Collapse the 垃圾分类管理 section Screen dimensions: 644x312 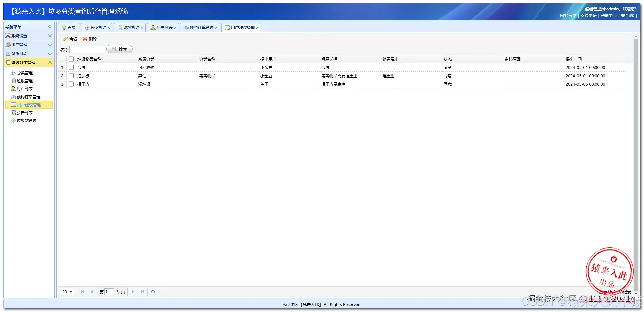point(29,62)
